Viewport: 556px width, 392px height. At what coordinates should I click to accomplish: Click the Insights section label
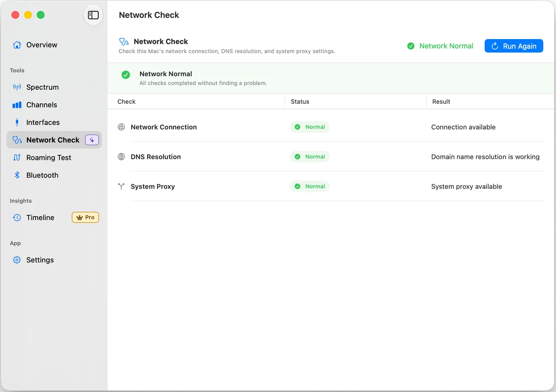pos(21,201)
